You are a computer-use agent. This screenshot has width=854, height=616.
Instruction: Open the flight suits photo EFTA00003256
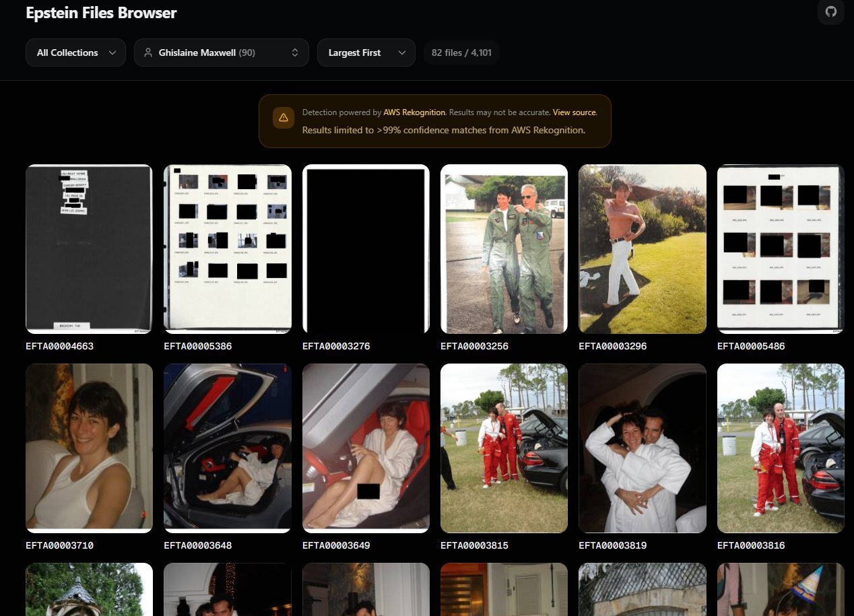[x=504, y=249]
